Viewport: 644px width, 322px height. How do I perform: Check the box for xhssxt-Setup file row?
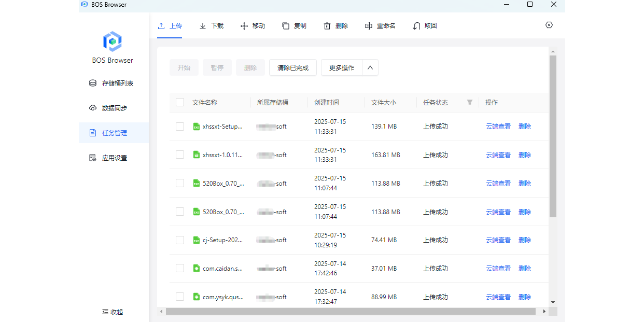click(180, 127)
